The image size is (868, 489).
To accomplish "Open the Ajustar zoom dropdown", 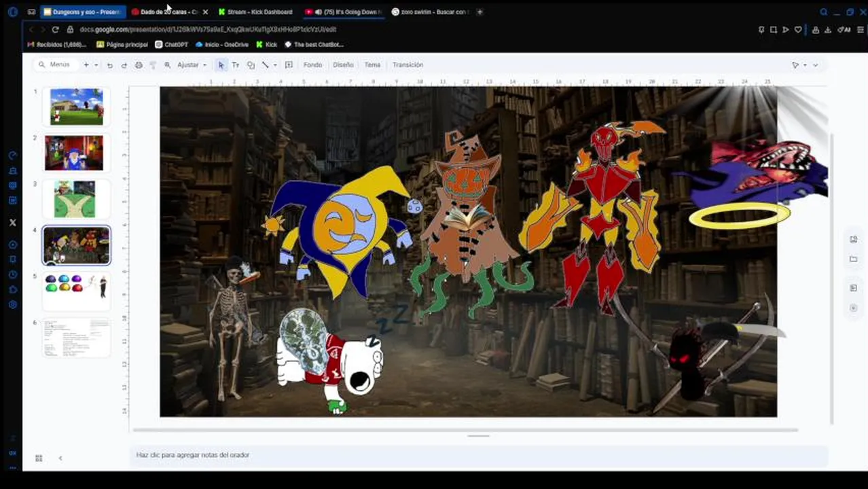I will (192, 65).
